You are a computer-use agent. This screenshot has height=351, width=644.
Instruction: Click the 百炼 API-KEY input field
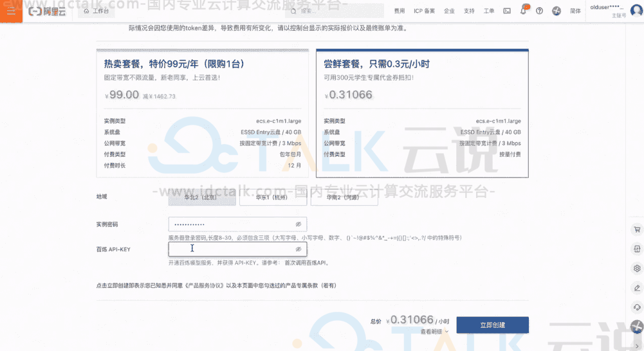pyautogui.click(x=237, y=249)
